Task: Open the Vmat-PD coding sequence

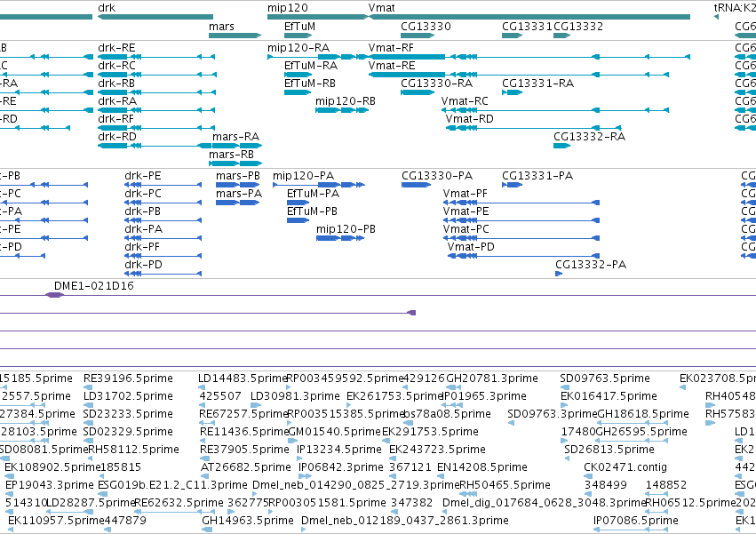Action: pos(523,256)
